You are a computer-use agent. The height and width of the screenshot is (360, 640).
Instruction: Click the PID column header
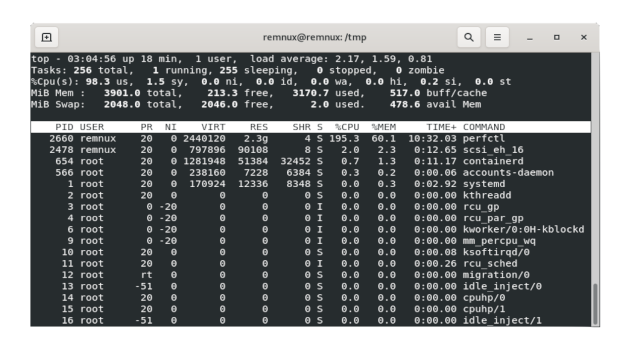64,127
